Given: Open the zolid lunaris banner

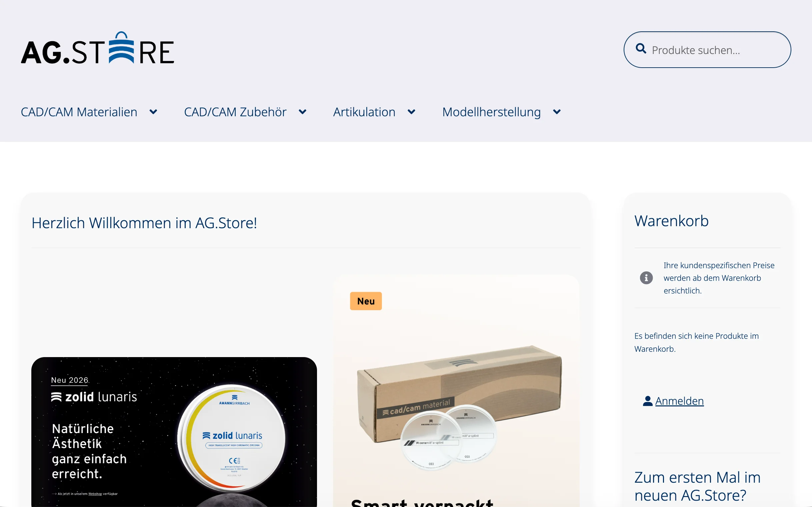Looking at the screenshot, I should click(174, 432).
